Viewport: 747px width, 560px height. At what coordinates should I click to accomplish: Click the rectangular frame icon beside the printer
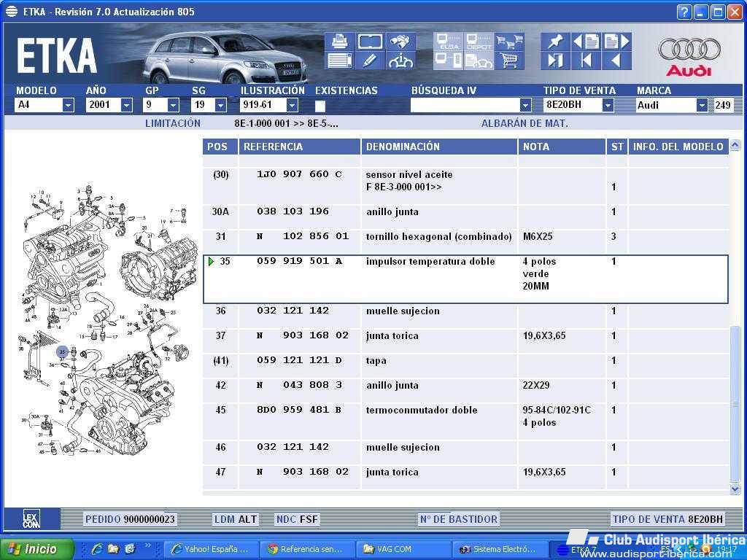click(370, 42)
